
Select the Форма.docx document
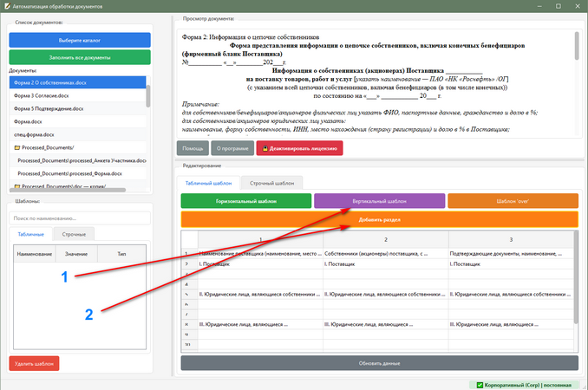tap(77, 121)
